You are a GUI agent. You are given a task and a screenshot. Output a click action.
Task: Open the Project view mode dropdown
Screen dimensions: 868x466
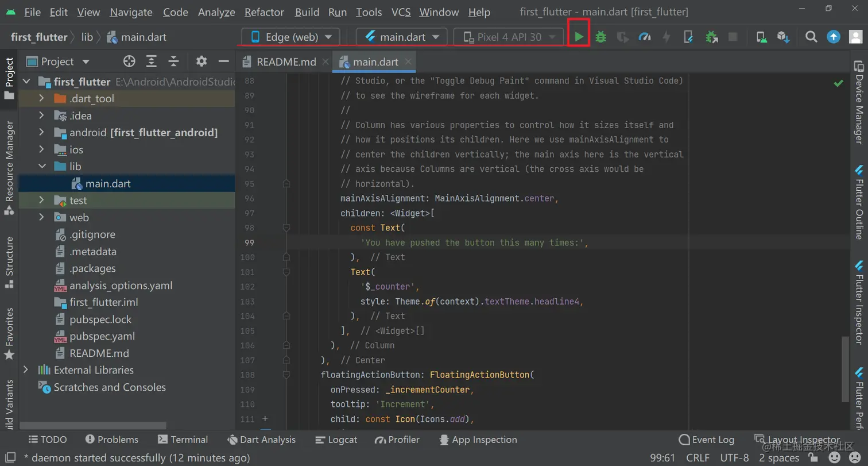click(x=58, y=61)
